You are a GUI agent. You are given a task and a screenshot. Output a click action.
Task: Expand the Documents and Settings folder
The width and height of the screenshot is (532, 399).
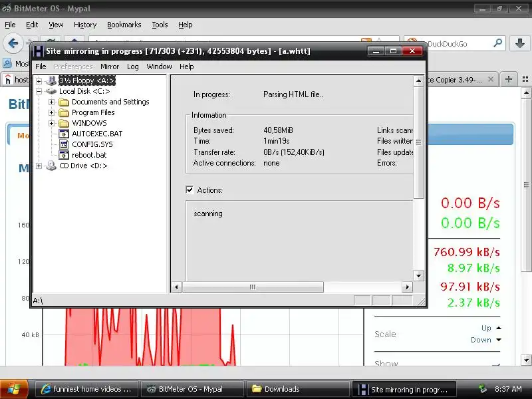coord(52,102)
